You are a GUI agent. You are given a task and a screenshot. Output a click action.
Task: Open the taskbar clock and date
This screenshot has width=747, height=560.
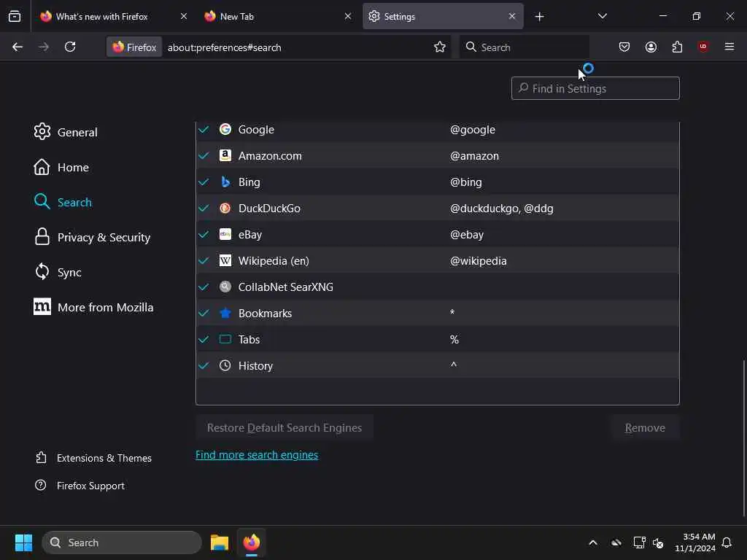coord(695,542)
